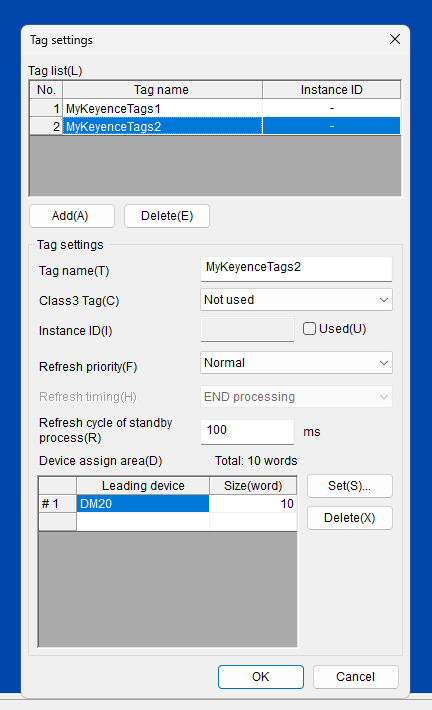432x710 pixels.
Task: Open the Refresh priority dropdown
Action: [296, 363]
